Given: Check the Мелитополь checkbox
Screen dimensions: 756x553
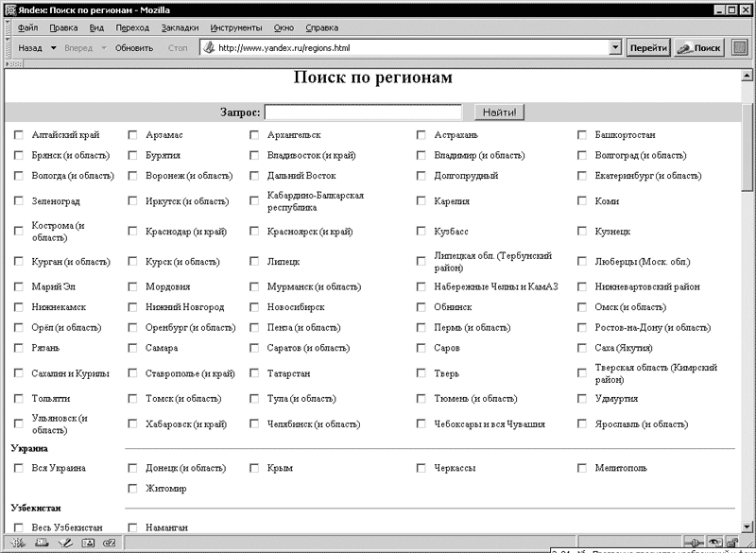Looking at the screenshot, I should tap(582, 468).
